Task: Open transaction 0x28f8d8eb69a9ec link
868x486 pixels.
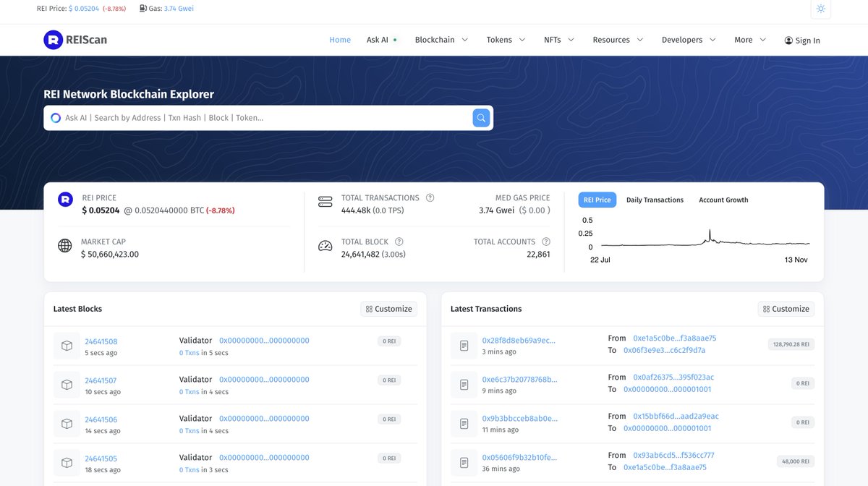Action: pyautogui.click(x=519, y=341)
